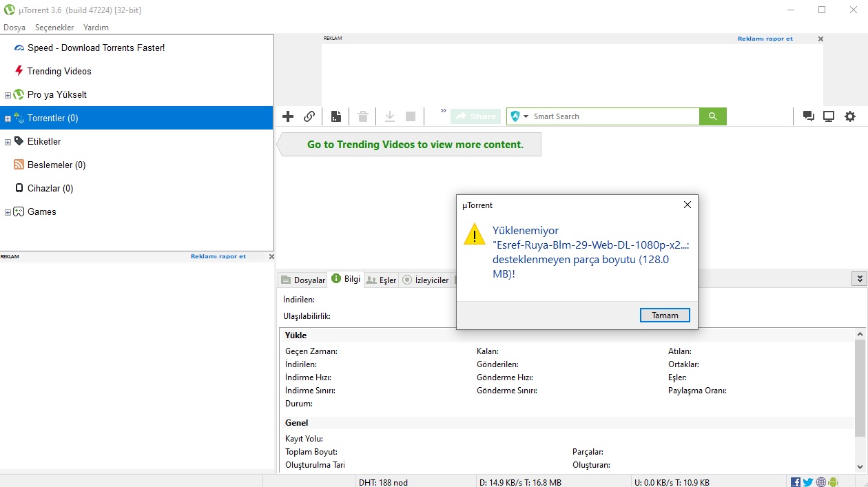
Task: Click the Add Torrent plus icon
Action: pyautogui.click(x=288, y=116)
